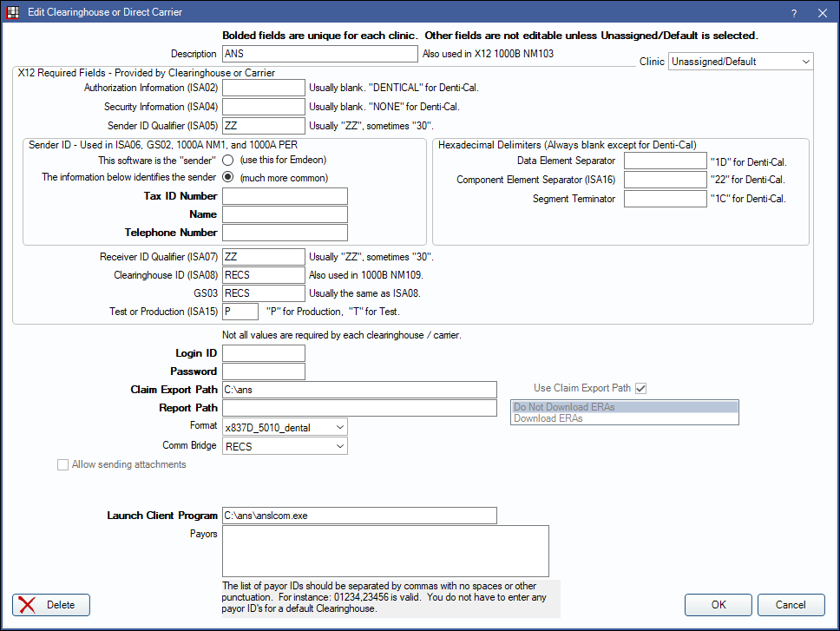The image size is (840, 631).
Task: Click the Segment Terminator field
Action: tap(666, 199)
